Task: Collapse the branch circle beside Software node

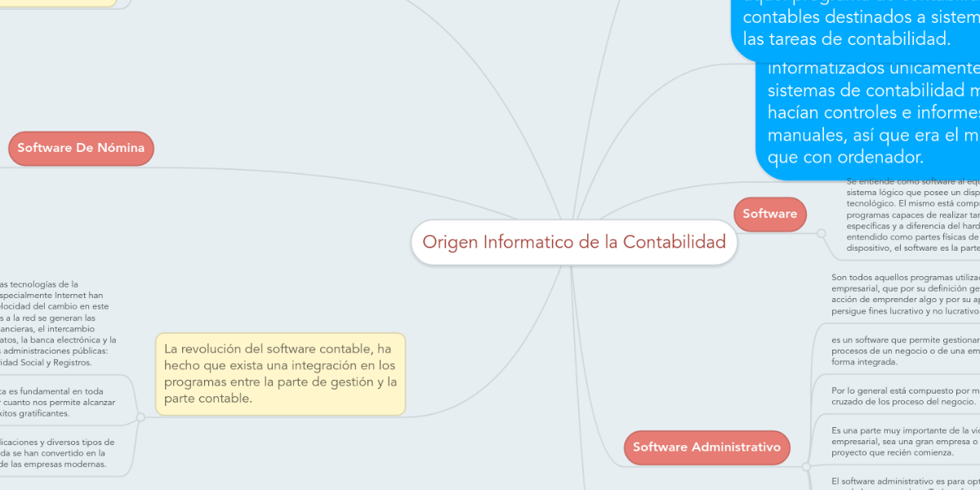Action: pyautogui.click(x=821, y=233)
